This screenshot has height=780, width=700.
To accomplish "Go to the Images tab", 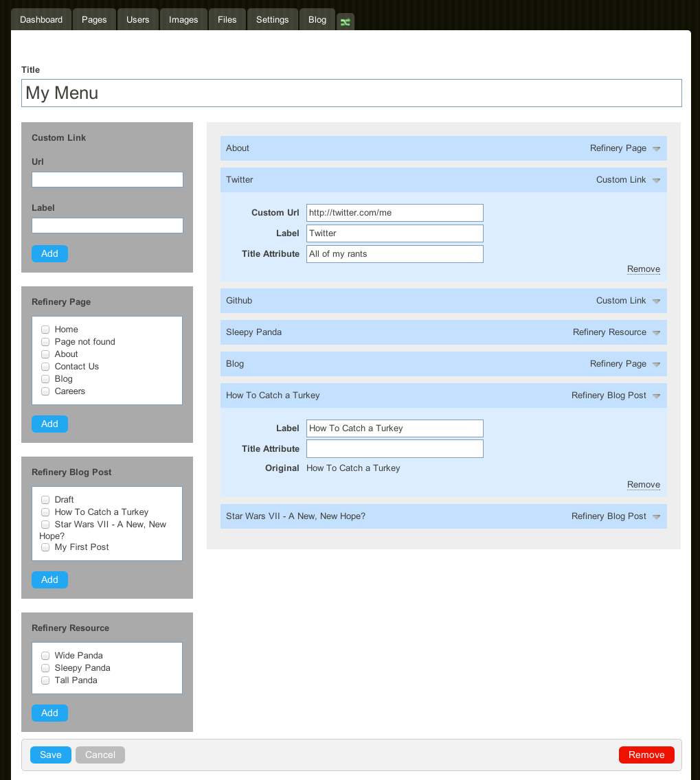I will pos(183,19).
